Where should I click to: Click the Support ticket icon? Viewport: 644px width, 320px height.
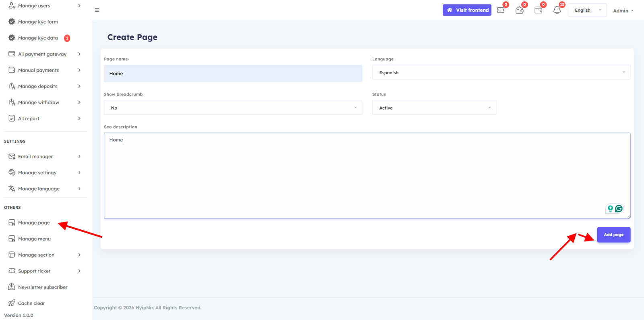12,271
